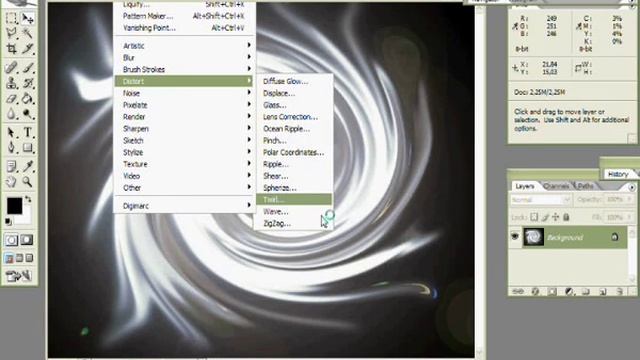Create a new layer icon

click(602, 291)
